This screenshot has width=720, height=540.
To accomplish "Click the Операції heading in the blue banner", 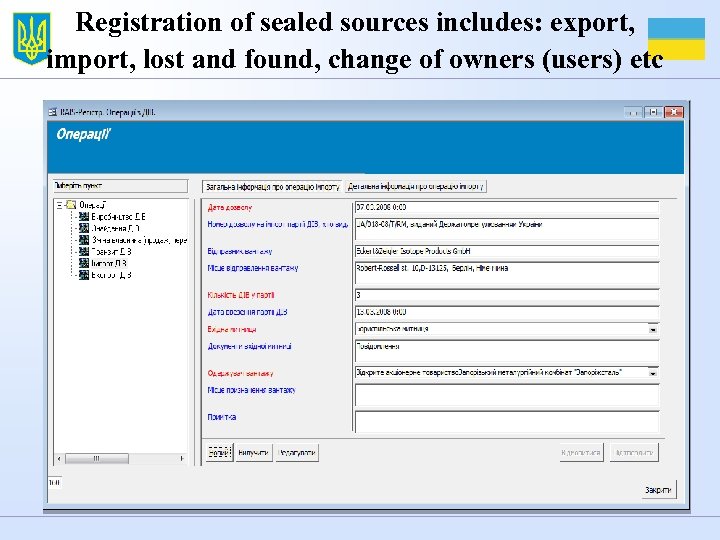I will point(83,135).
